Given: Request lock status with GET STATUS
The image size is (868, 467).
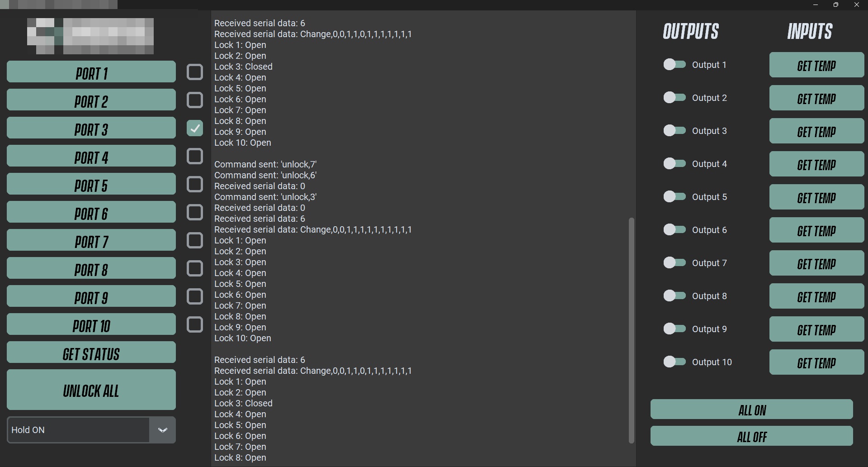Looking at the screenshot, I should [91, 353].
